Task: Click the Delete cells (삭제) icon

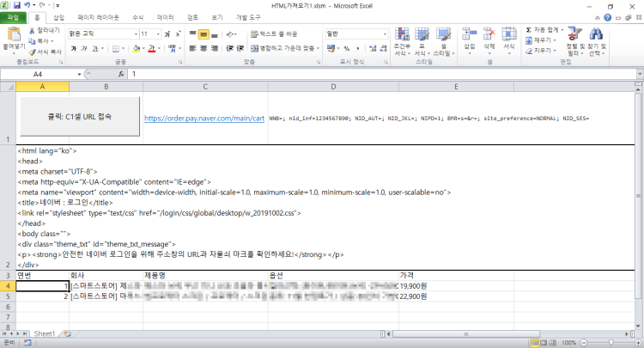Action: click(489, 34)
